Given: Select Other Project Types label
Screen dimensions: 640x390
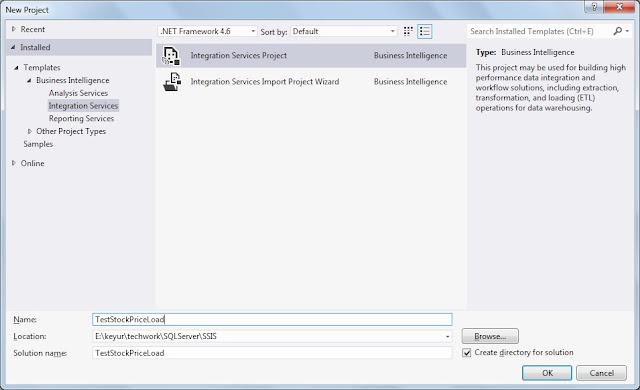Looking at the screenshot, I should point(71,131).
